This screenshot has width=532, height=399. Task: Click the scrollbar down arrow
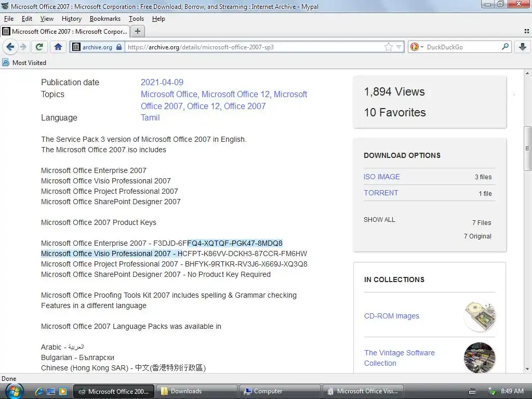tap(527, 369)
